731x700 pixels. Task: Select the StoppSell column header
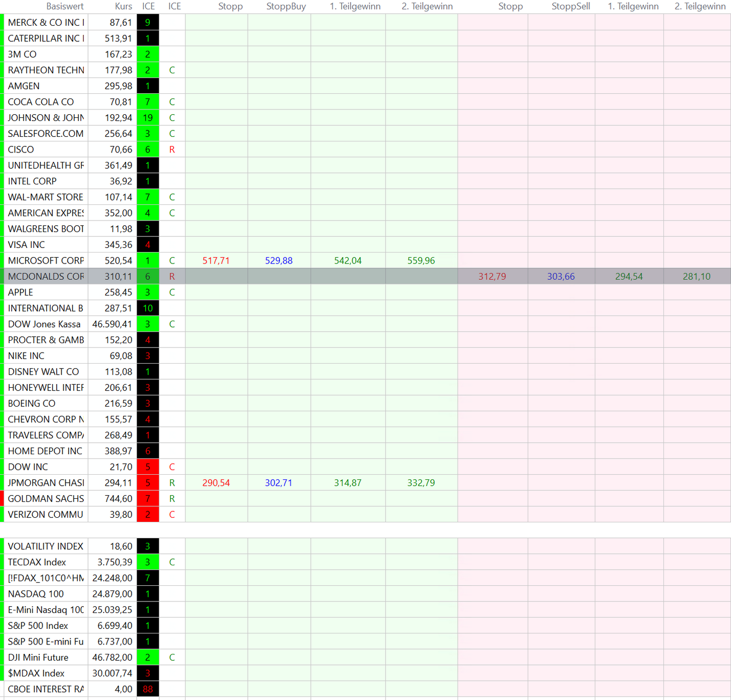[x=570, y=6]
